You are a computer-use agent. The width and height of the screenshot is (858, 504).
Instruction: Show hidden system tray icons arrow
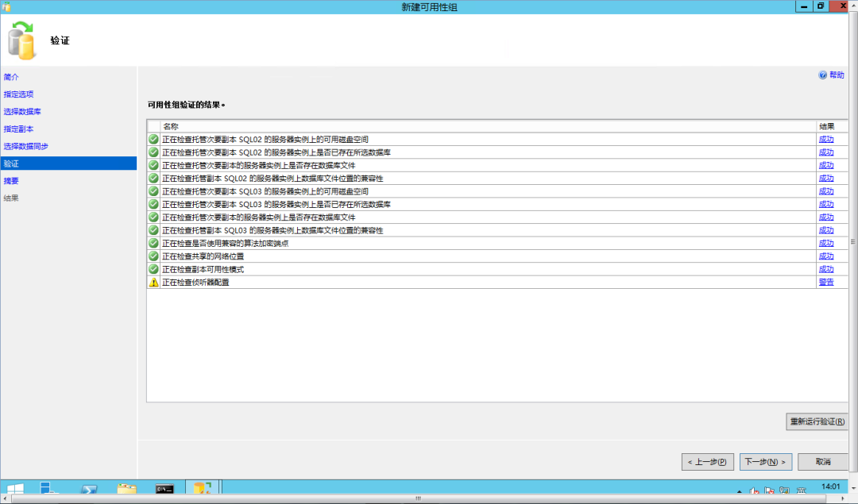[x=740, y=491]
